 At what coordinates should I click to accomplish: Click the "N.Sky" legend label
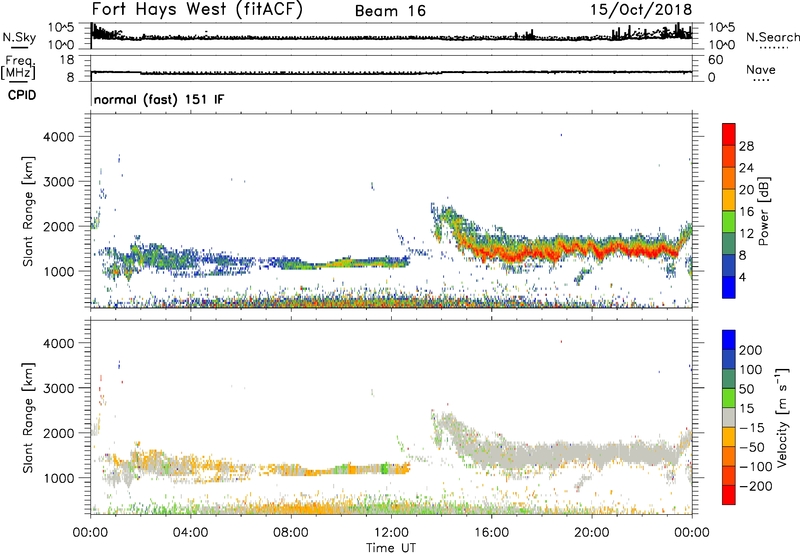[19, 37]
